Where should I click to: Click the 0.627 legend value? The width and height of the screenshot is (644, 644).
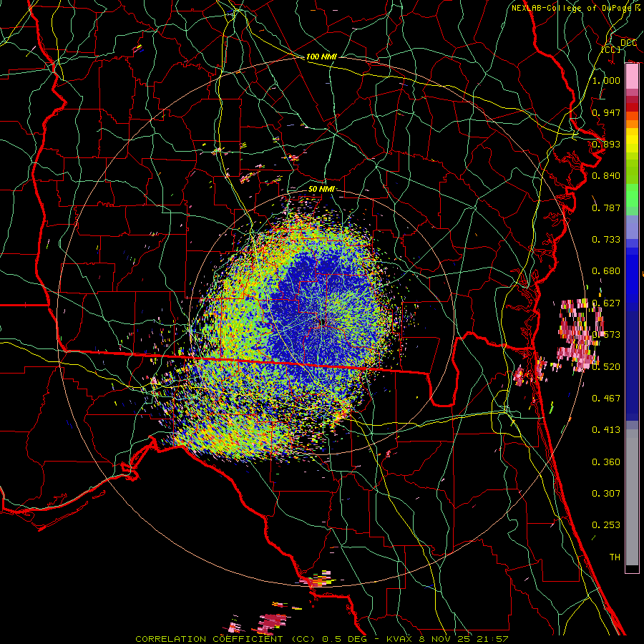click(x=606, y=303)
